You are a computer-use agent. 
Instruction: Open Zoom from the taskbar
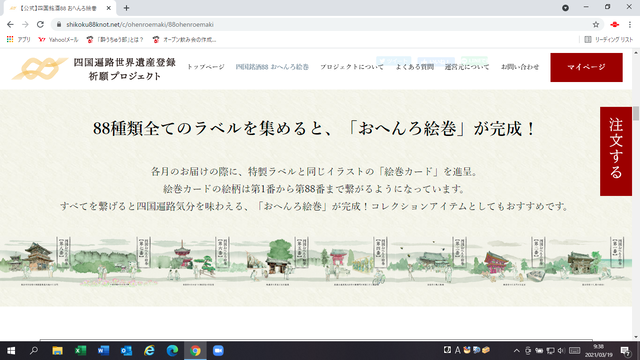coord(218,351)
